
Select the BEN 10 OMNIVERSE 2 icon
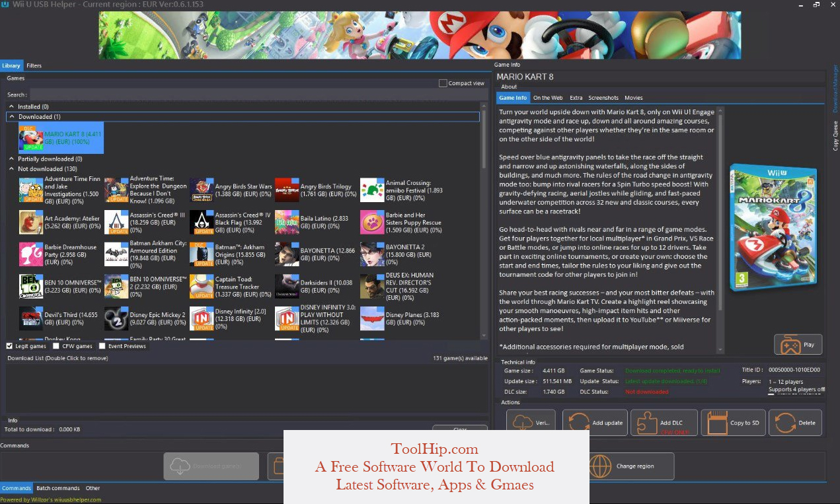(x=116, y=287)
